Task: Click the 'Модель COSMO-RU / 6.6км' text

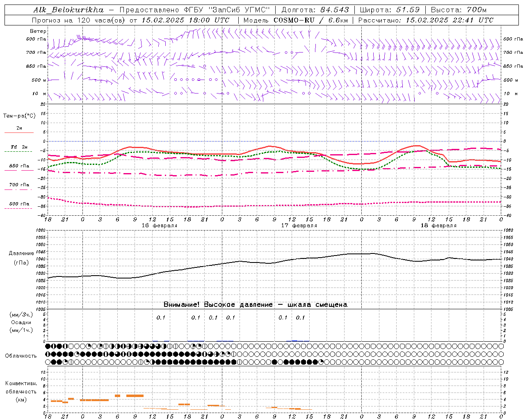Action: [295, 20]
